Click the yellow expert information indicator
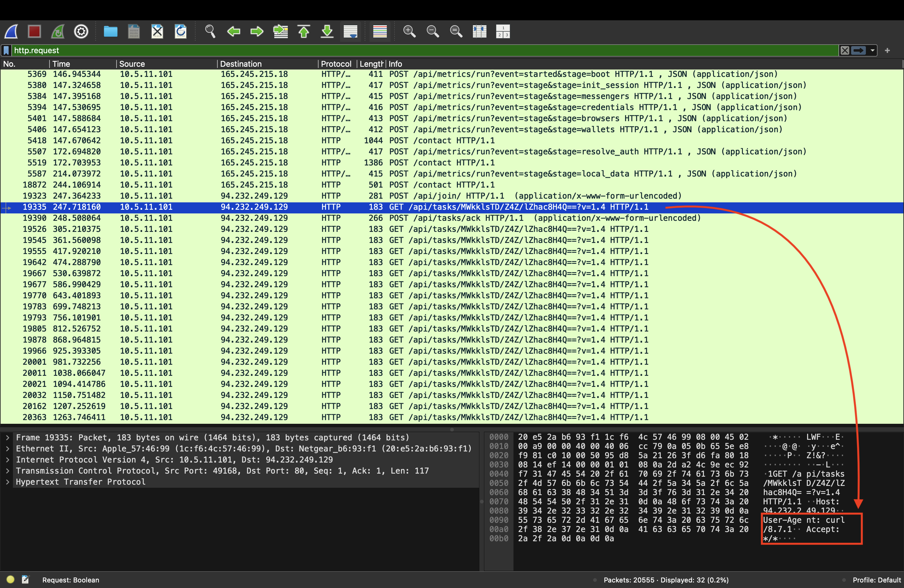The width and height of the screenshot is (904, 588). 10,579
